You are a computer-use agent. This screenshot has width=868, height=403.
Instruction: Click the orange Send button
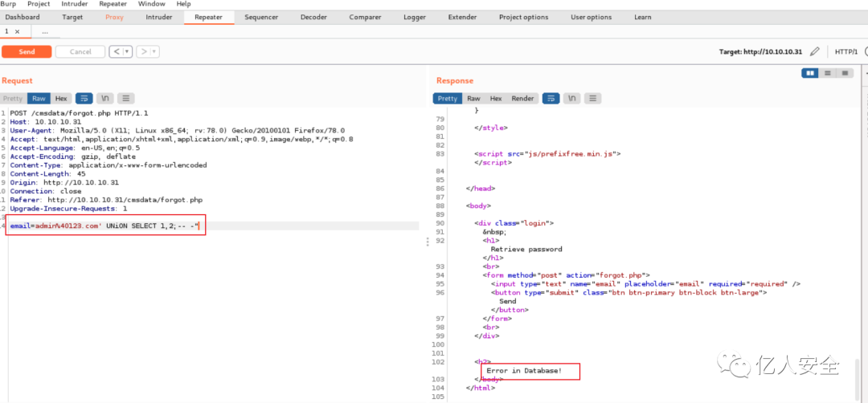click(x=27, y=51)
